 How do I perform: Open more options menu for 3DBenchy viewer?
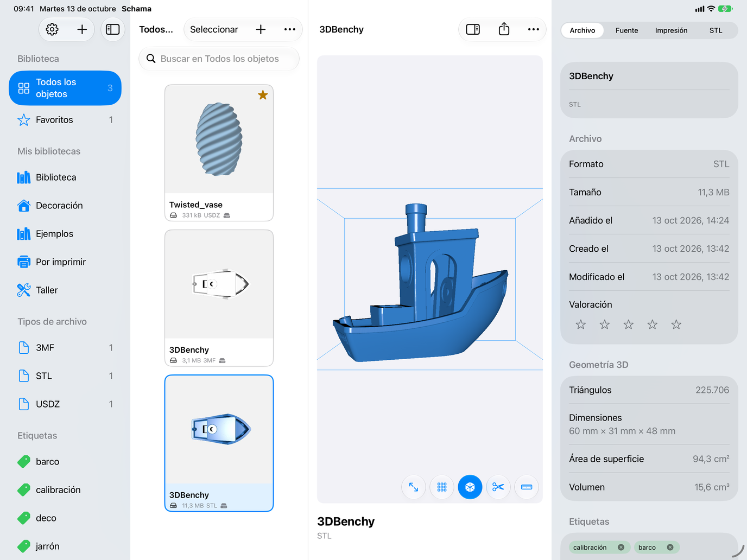click(x=534, y=29)
